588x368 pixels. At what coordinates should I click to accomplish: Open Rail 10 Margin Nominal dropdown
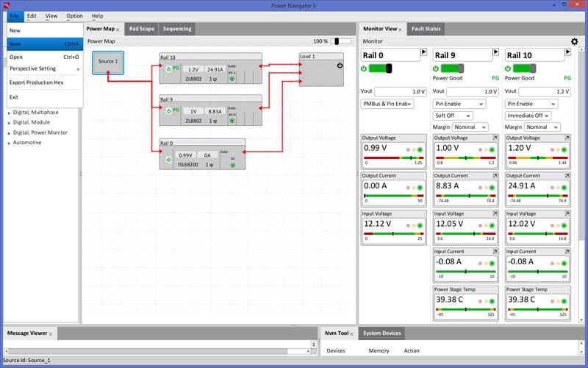click(542, 127)
